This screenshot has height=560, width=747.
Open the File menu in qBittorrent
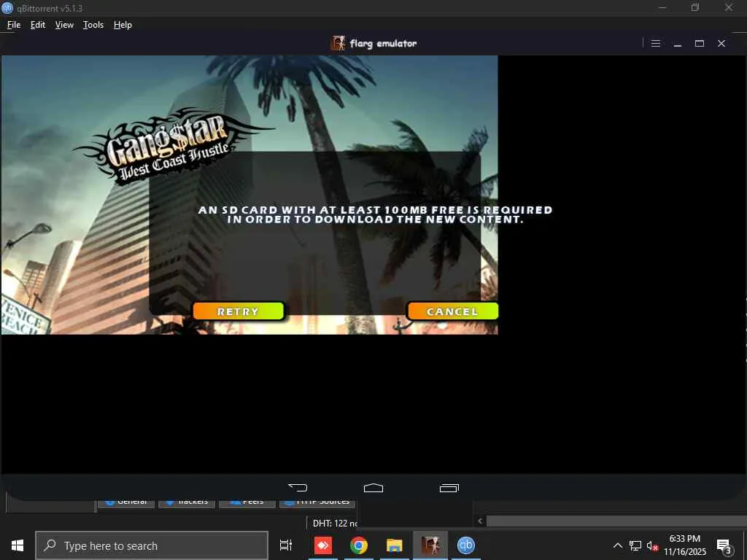pyautogui.click(x=14, y=25)
